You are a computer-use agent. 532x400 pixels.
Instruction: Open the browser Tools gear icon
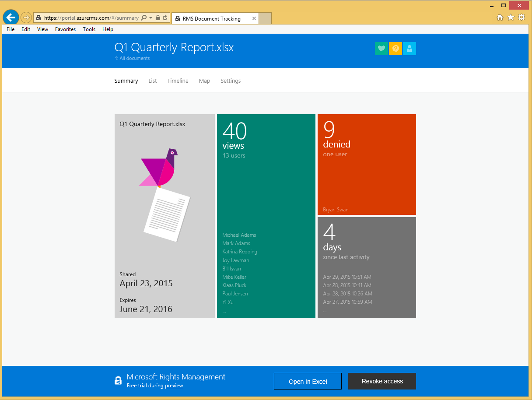point(521,18)
